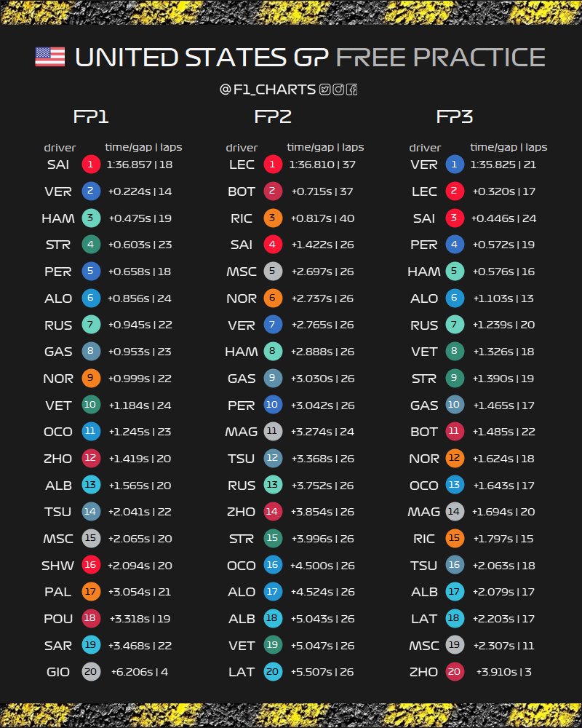Open the @F1_CHARTS handle link

268,90
